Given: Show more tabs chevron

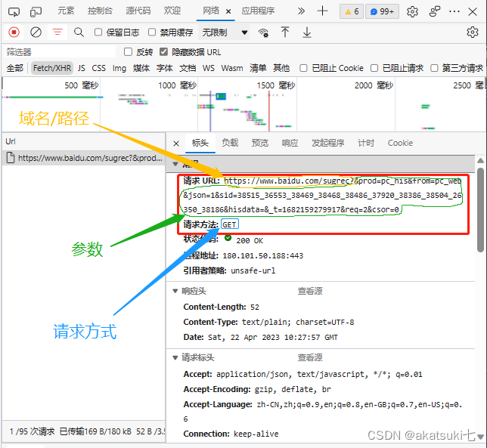Looking at the screenshot, I should click(301, 11).
